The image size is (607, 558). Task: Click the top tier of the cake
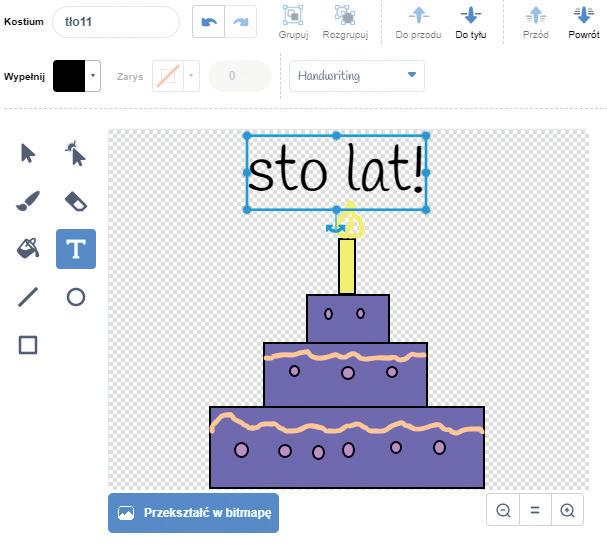tap(348, 319)
